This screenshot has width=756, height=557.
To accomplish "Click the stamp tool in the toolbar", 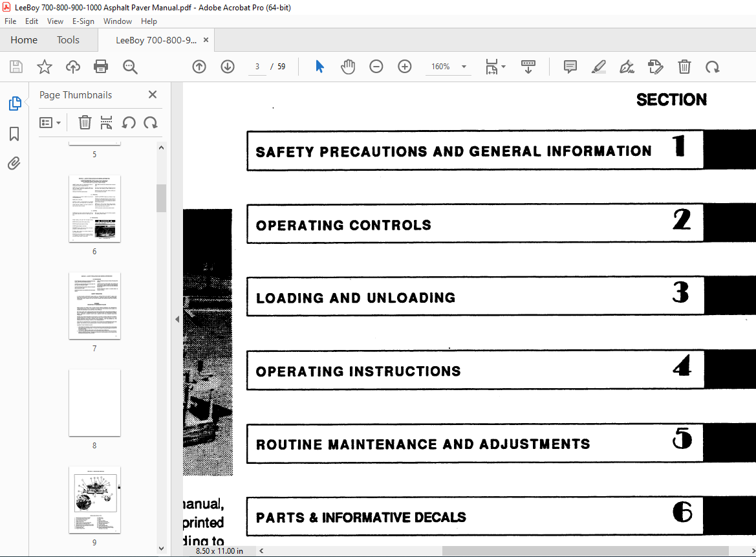I will click(655, 67).
